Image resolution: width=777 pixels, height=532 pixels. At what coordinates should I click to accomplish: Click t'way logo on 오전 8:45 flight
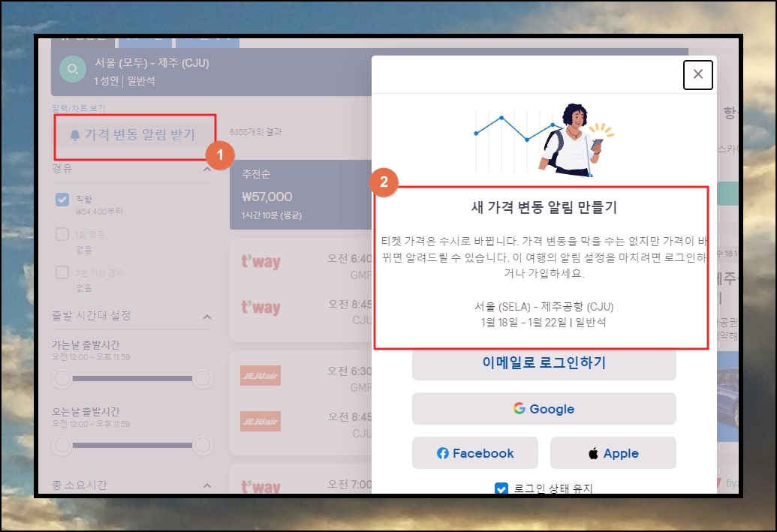click(261, 307)
